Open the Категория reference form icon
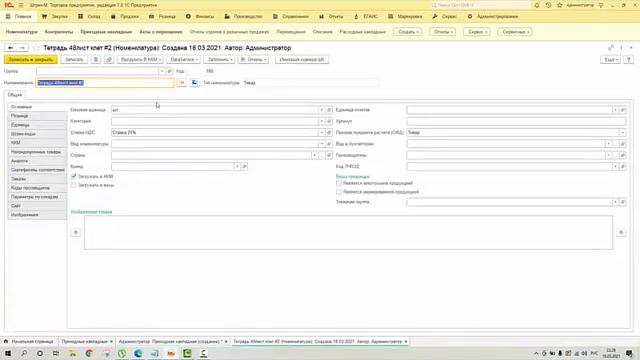640x360 pixels. (x=329, y=121)
